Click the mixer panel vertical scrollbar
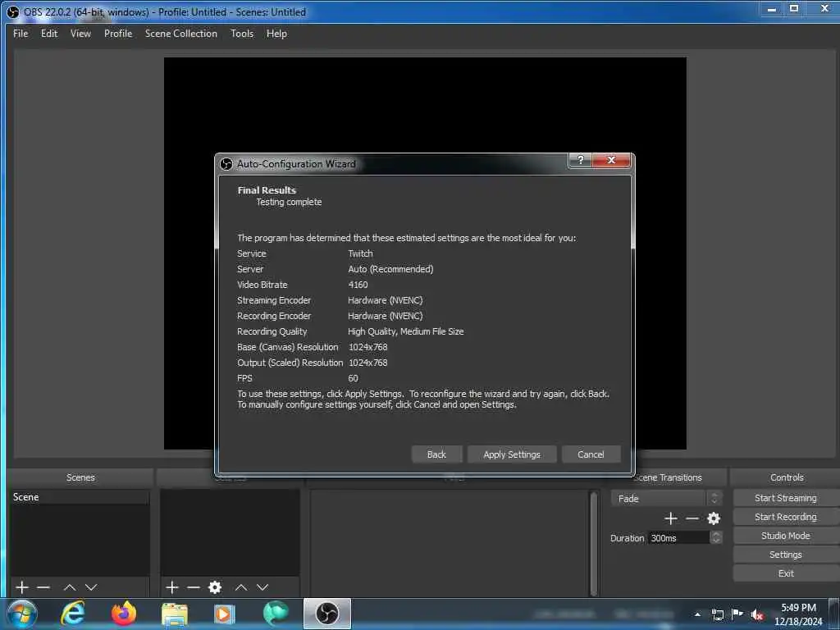Viewport: 840px width, 630px height. [594, 542]
